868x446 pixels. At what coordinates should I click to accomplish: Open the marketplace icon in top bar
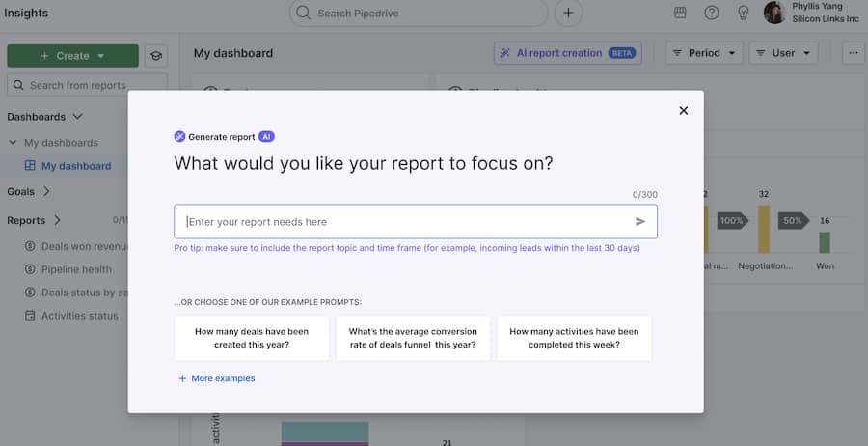(680, 13)
